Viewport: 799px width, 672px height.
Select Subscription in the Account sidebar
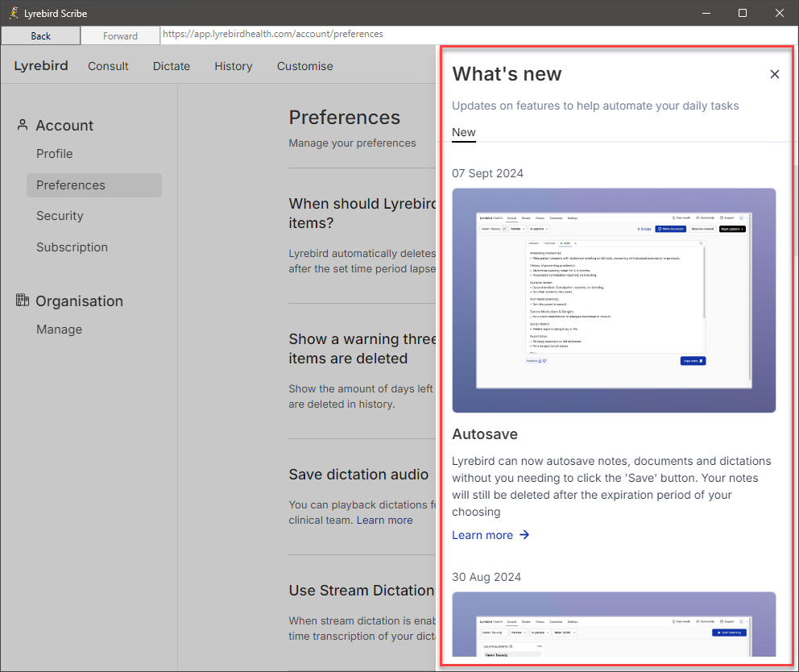72,247
